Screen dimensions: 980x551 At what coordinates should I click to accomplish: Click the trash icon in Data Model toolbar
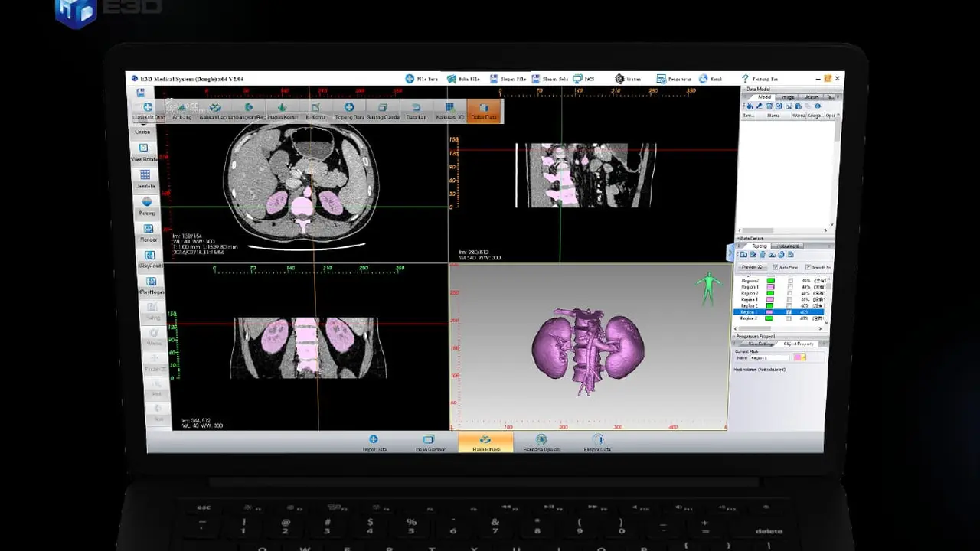769,106
